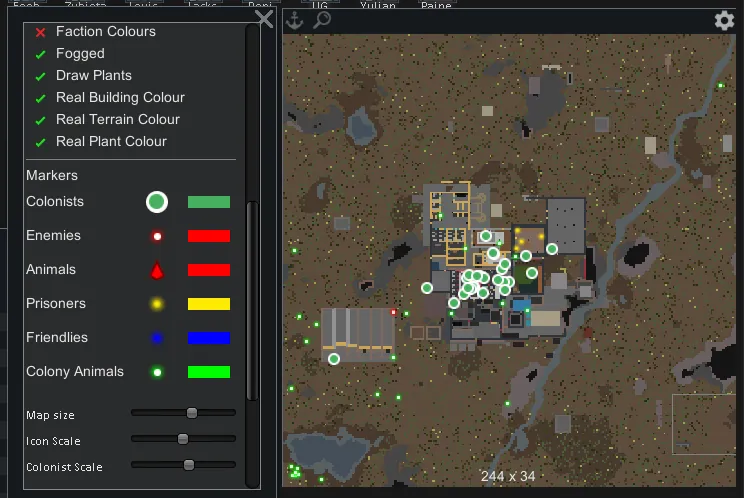
Task: Enable the Faction Colours option
Action: click(41, 32)
